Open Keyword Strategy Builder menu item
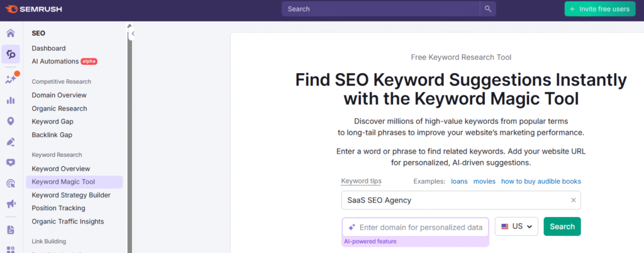644x253 pixels. click(71, 195)
